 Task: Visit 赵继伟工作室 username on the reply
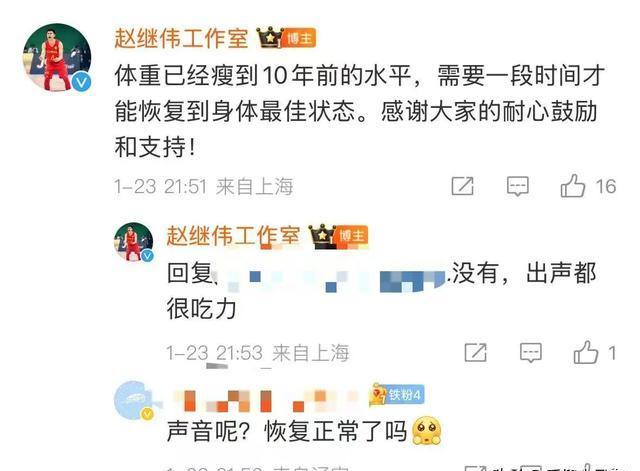233,236
